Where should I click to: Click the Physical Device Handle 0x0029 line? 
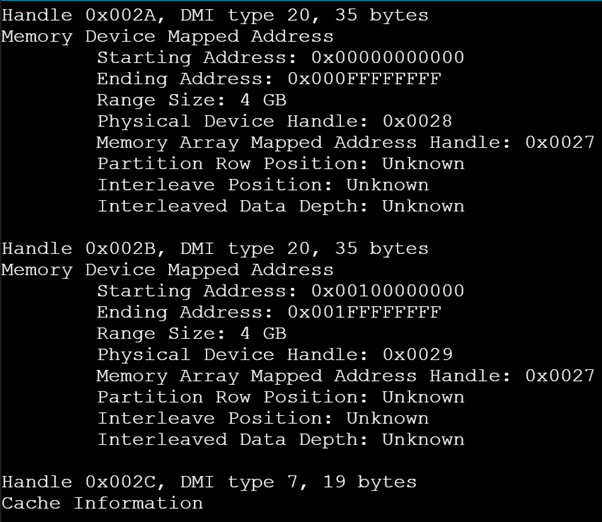274,355
